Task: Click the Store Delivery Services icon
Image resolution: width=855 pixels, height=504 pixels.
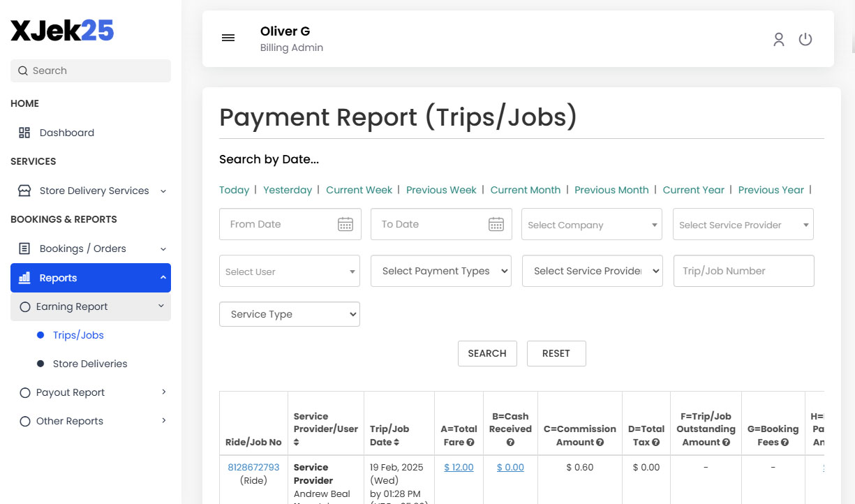Action: (x=24, y=190)
